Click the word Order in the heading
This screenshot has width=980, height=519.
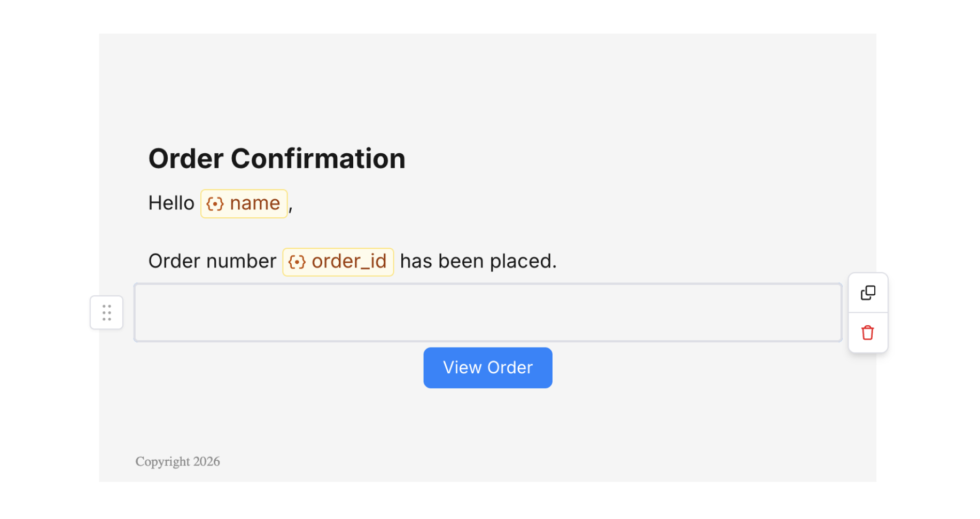185,159
